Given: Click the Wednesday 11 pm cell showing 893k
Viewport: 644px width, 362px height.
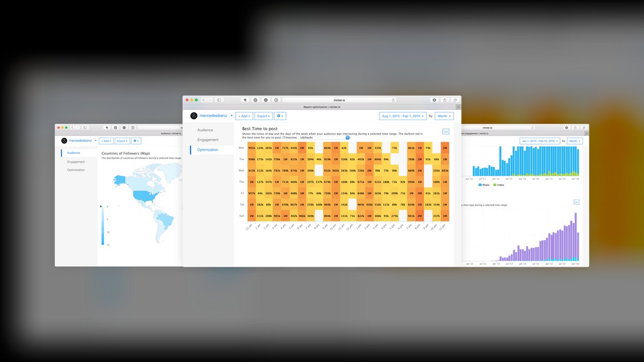Looking at the screenshot, I should [x=445, y=171].
